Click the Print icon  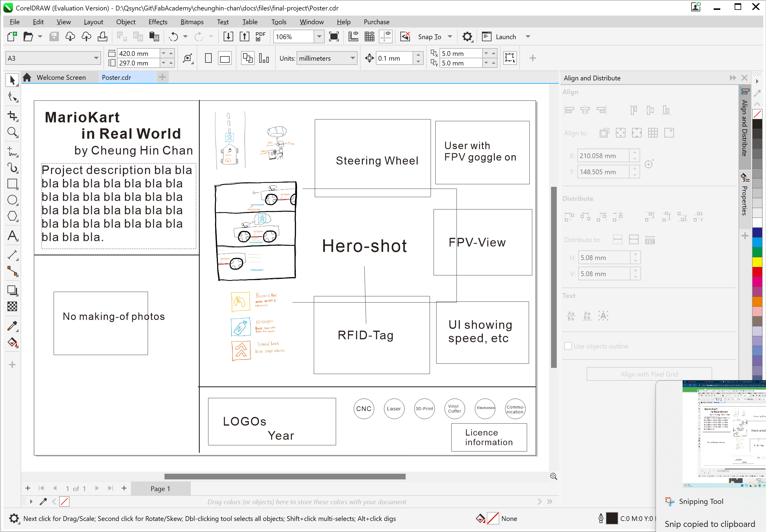click(x=102, y=36)
